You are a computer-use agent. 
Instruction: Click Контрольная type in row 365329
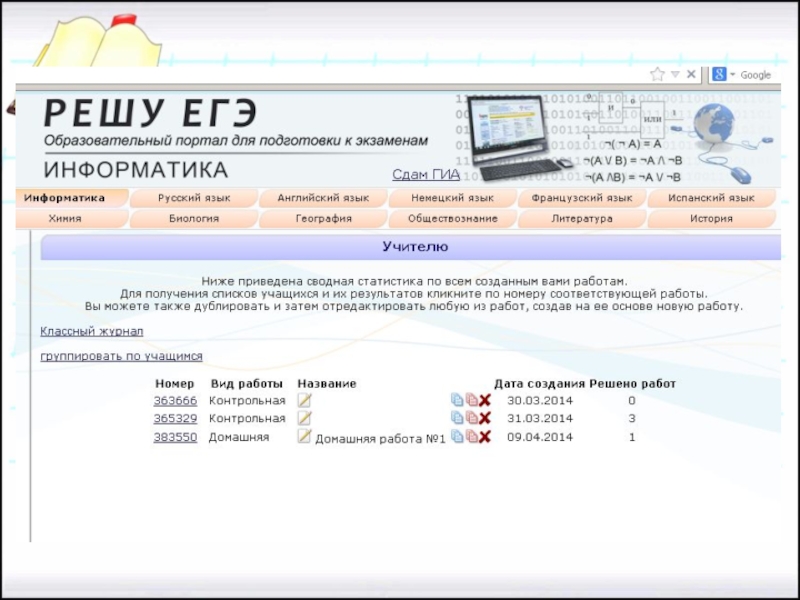point(247,418)
